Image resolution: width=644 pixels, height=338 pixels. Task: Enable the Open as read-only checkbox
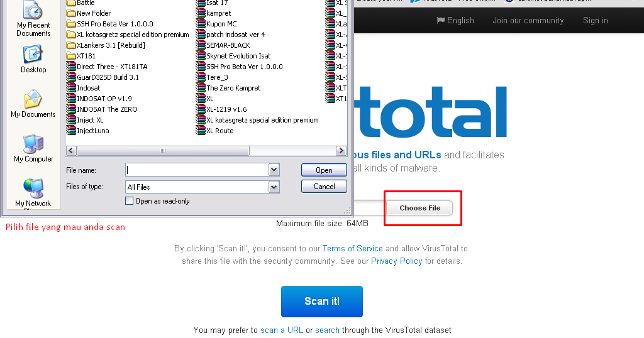point(129,201)
